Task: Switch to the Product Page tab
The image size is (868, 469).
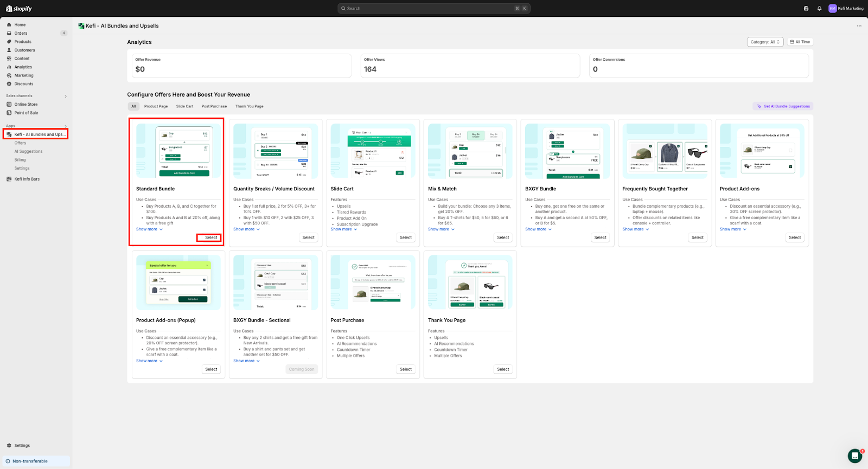Action: [156, 106]
